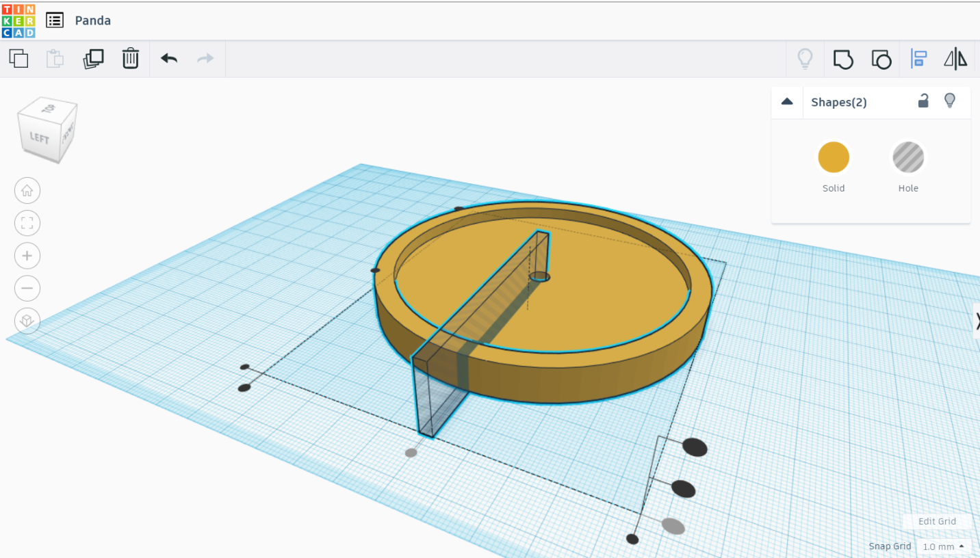Zoom in with the plus button
This screenshot has height=558, width=980.
tap(27, 256)
